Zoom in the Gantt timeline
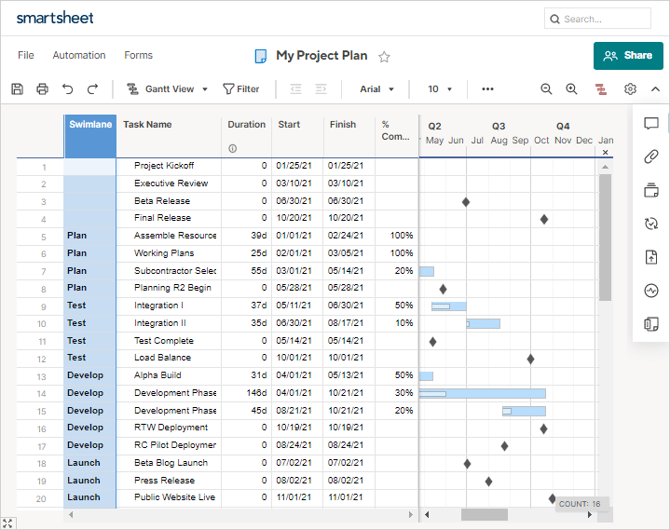 tap(571, 89)
